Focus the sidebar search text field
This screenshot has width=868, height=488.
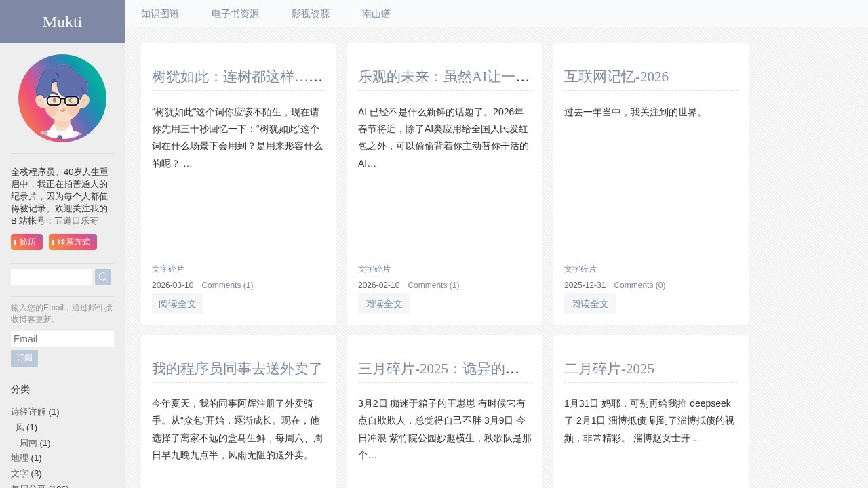[x=52, y=277]
